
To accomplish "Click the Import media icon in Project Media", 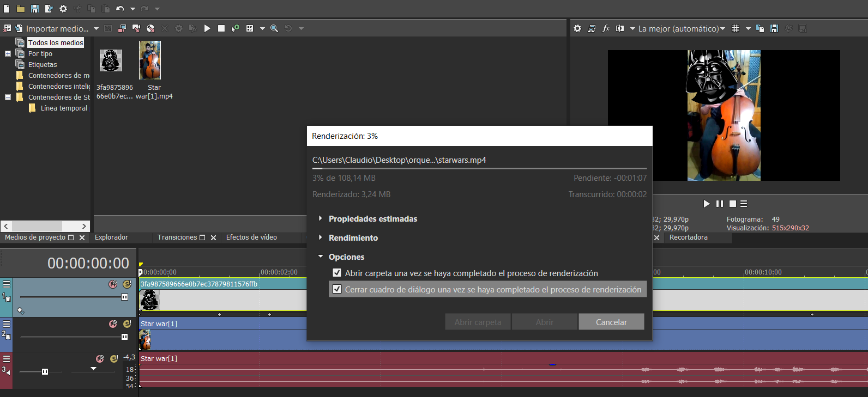I will [x=19, y=28].
